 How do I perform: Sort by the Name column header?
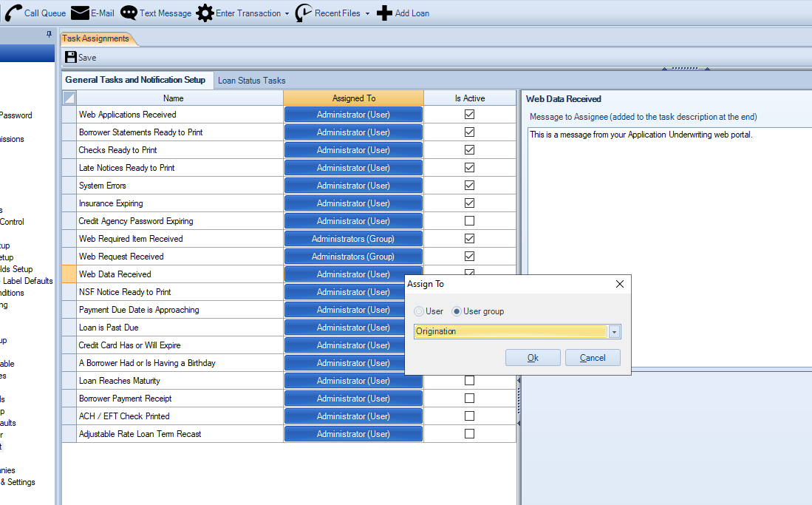click(x=180, y=98)
